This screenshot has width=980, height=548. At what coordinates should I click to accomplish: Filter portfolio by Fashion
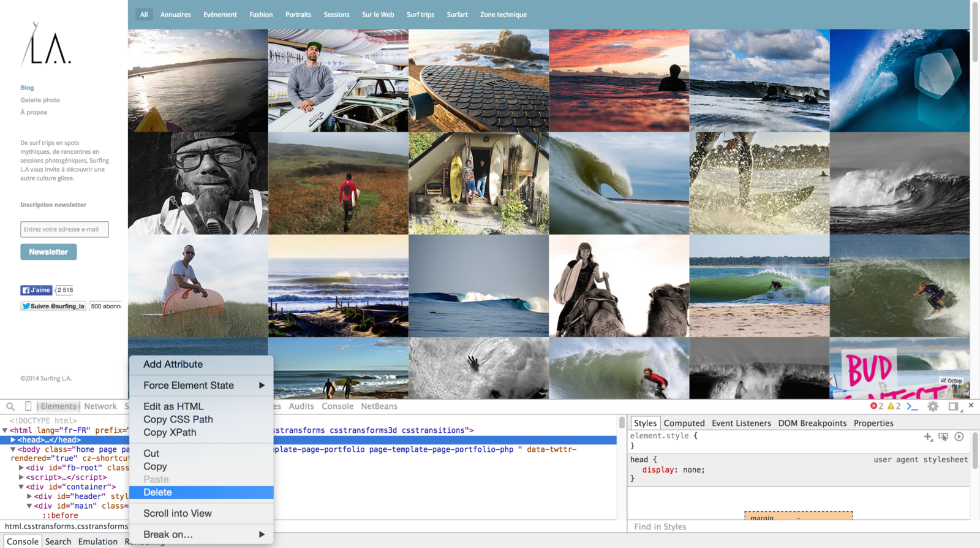pos(261,15)
